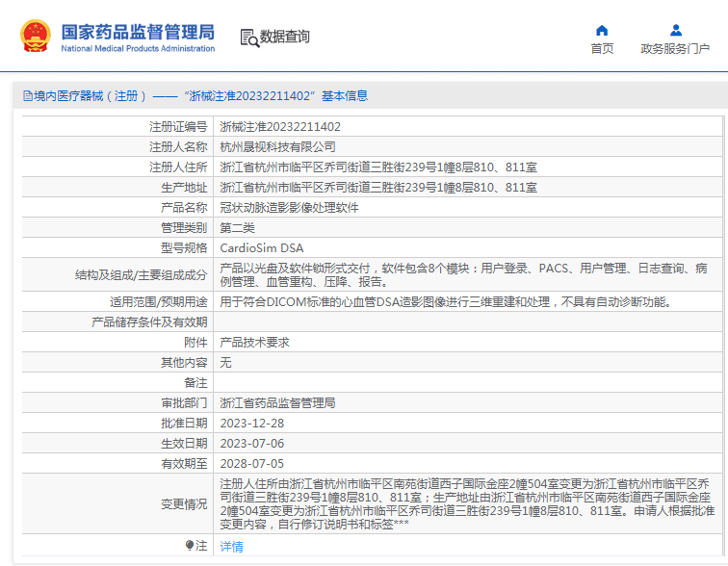Click 有效期至 row label
This screenshot has width=728, height=566.
pyautogui.click(x=184, y=463)
